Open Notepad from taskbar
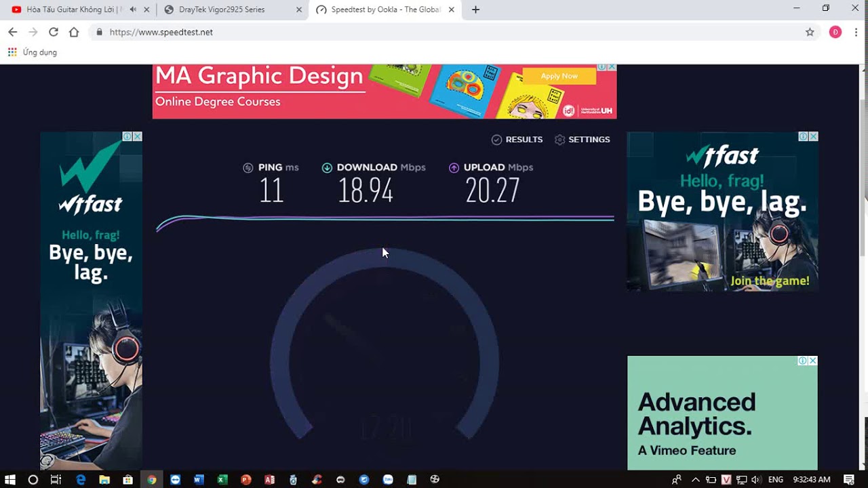This screenshot has height=488, width=868. [x=412, y=479]
